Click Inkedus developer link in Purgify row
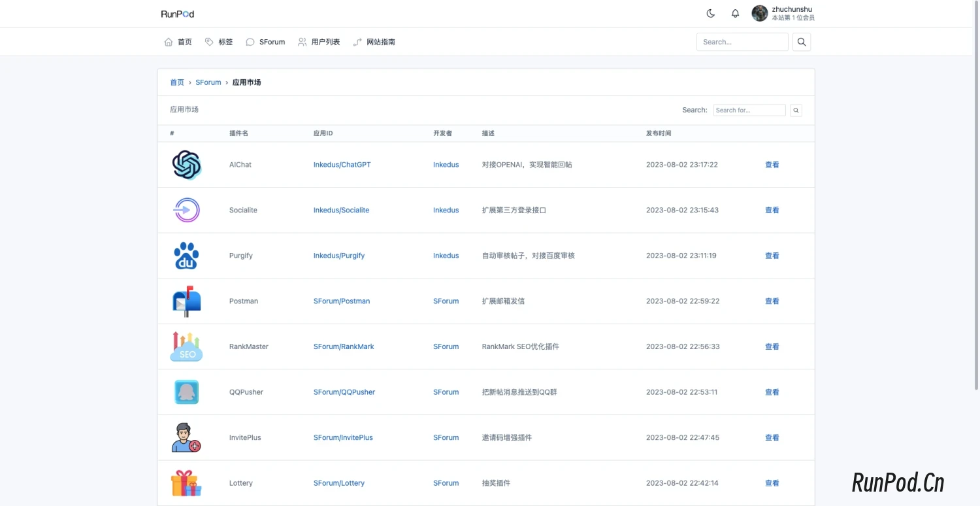The image size is (980, 506). (x=446, y=256)
